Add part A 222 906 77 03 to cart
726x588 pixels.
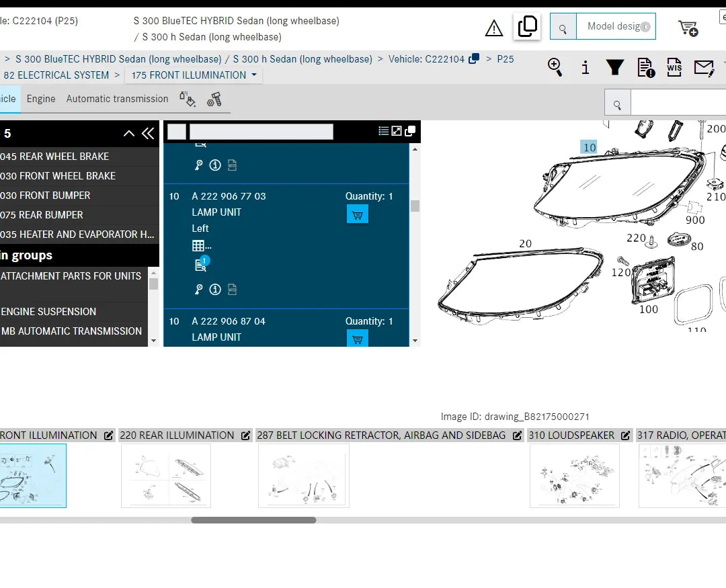click(x=357, y=215)
